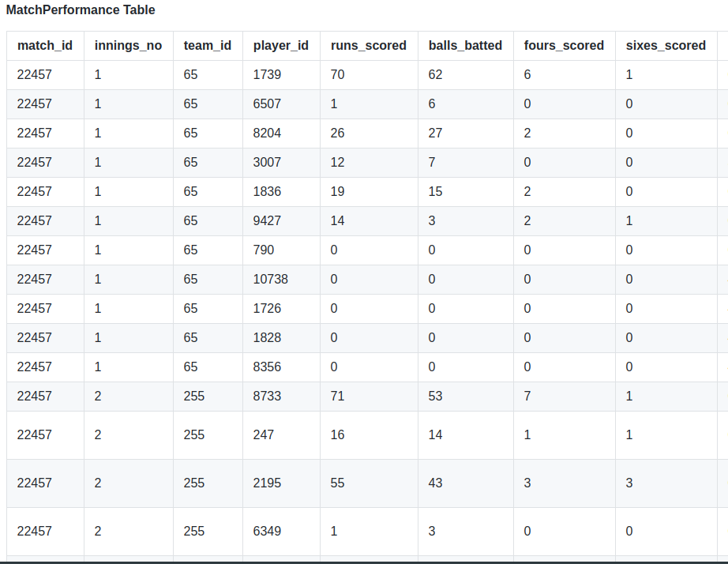This screenshot has height=564, width=728.
Task: Click innings_no 2 in player 247's row
Action: coord(97,435)
